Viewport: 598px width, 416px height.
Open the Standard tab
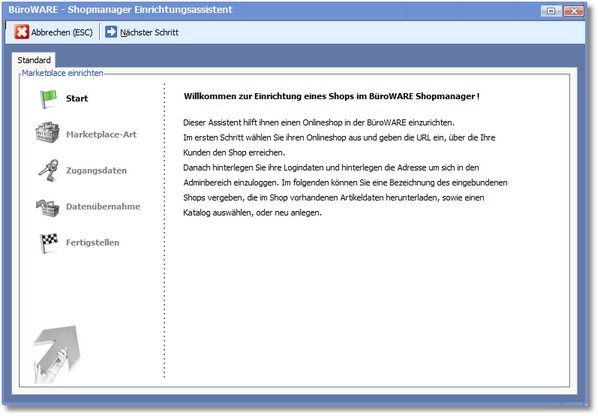pos(34,60)
